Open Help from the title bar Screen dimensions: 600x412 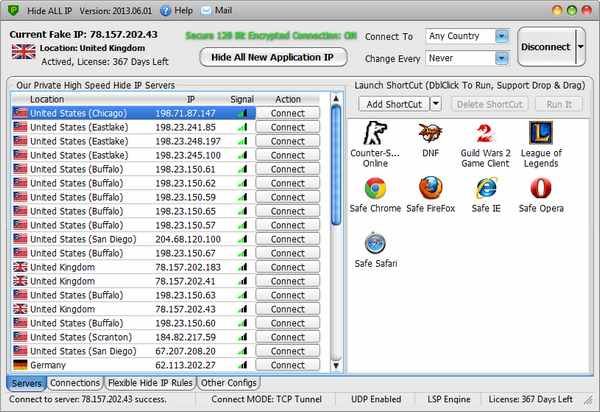point(176,11)
